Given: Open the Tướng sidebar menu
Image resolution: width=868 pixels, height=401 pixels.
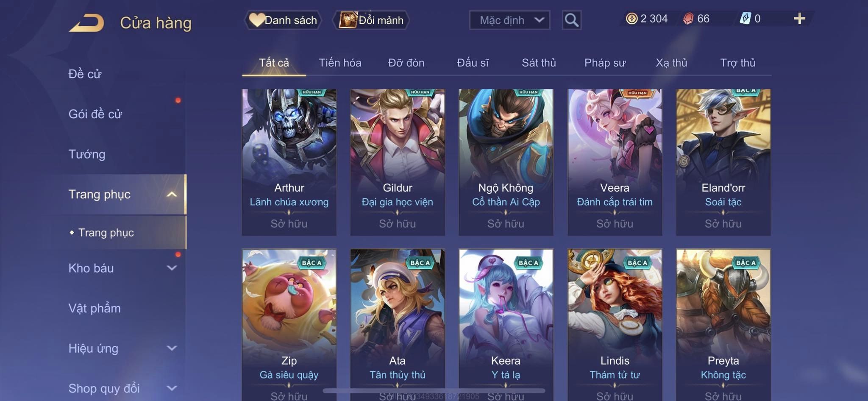Looking at the screenshot, I should tap(87, 154).
